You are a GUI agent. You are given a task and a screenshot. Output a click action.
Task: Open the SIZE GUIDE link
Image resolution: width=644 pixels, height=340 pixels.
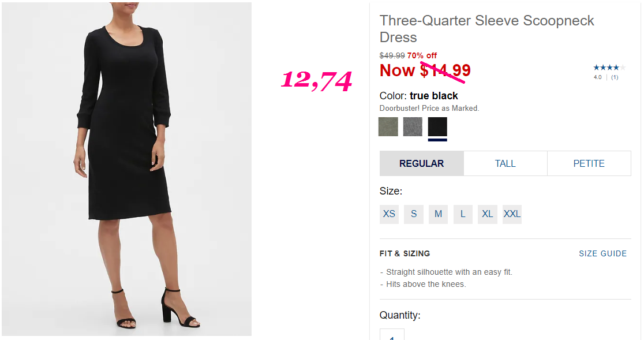point(603,254)
